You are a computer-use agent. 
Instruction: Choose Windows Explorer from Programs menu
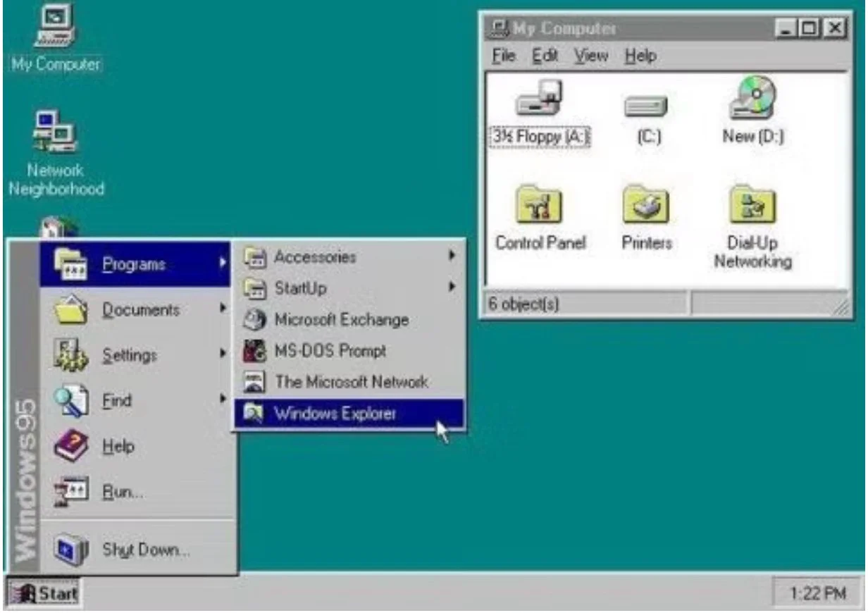349,414
